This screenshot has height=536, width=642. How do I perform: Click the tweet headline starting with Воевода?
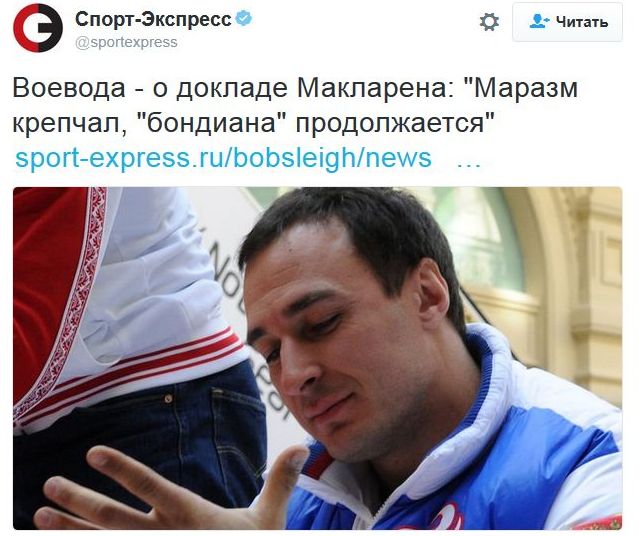pos(295,105)
